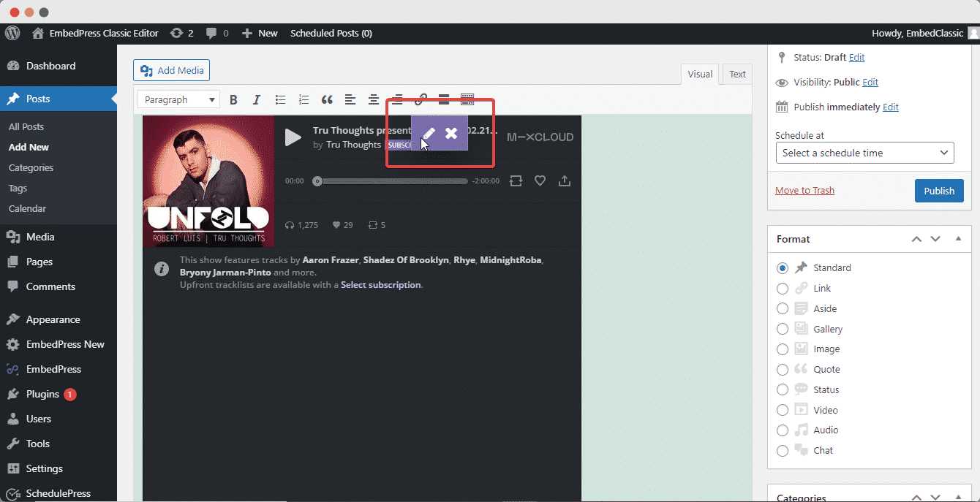Open EmbedPress from the sidebar menu
The width and height of the screenshot is (980, 502).
click(x=47, y=369)
